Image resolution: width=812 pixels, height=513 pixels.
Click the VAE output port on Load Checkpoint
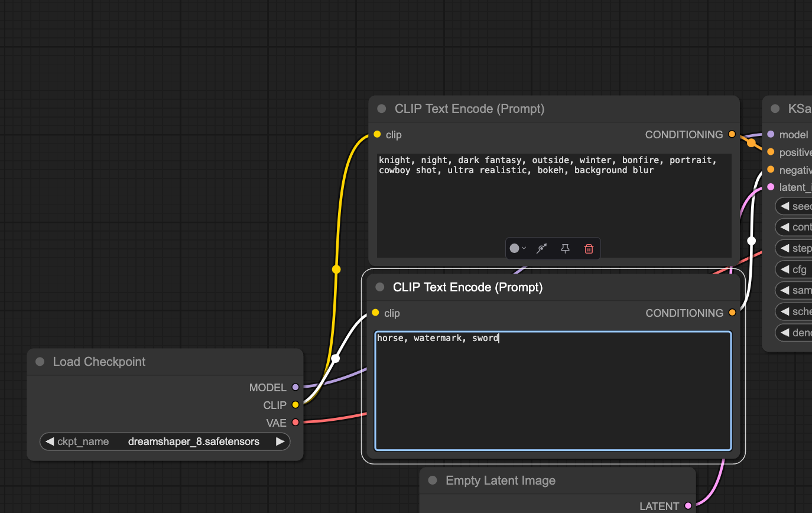[x=295, y=423]
